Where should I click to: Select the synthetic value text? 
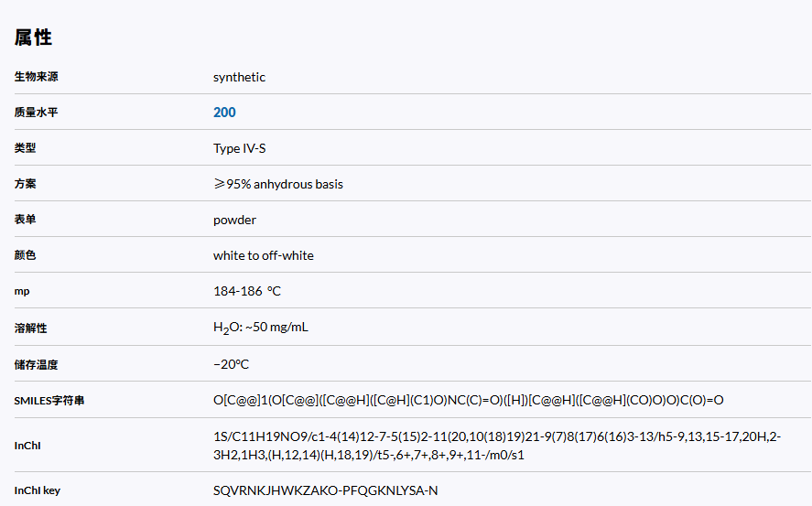tap(239, 77)
